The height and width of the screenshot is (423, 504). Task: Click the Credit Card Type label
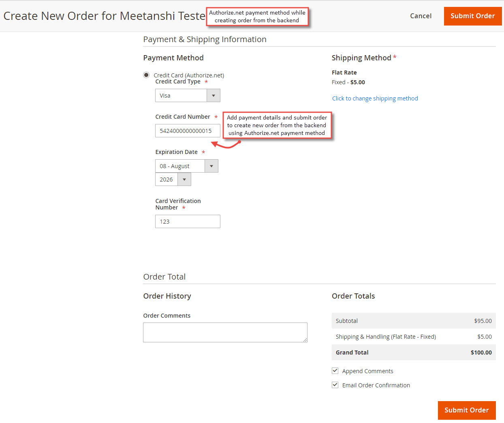[x=178, y=81]
